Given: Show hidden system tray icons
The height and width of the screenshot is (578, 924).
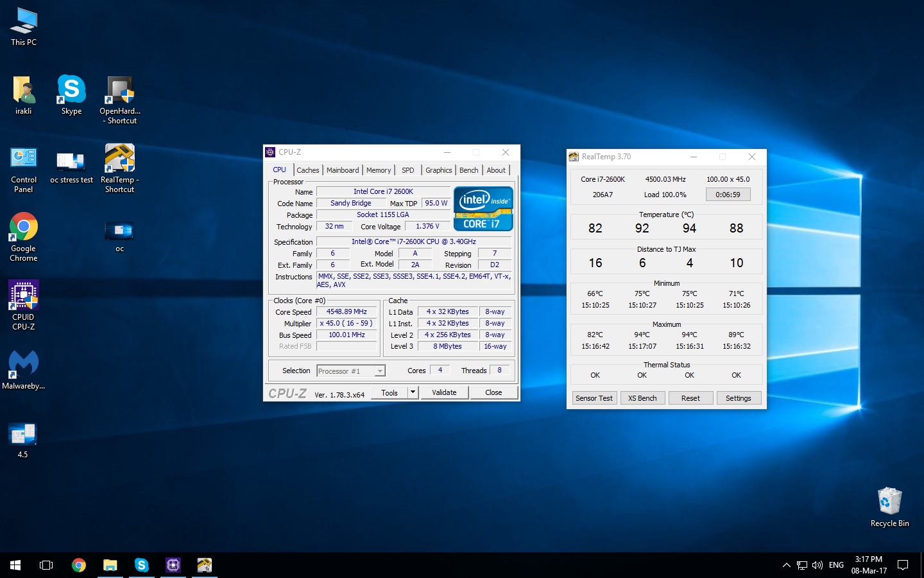Looking at the screenshot, I should tap(786, 565).
